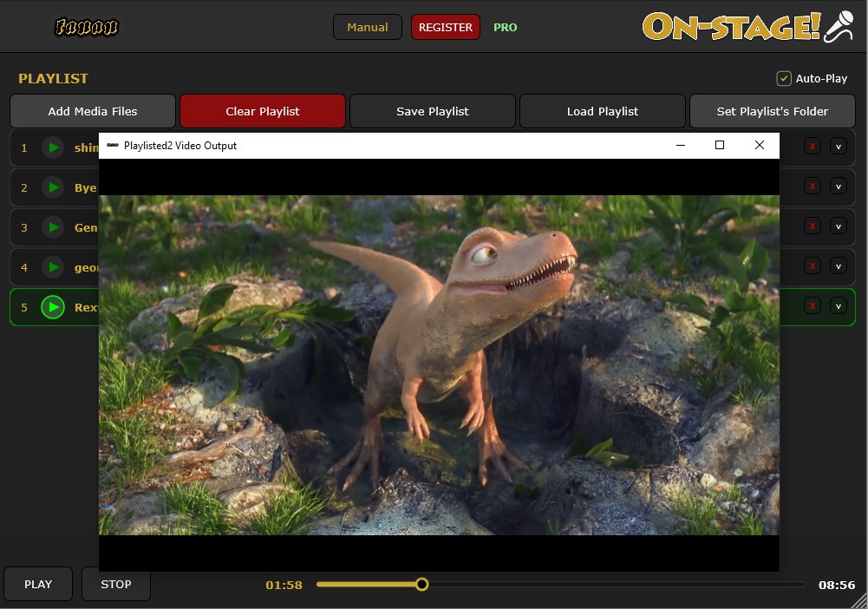Play playlist track number 3
This screenshot has height=609, width=868.
pos(54,227)
